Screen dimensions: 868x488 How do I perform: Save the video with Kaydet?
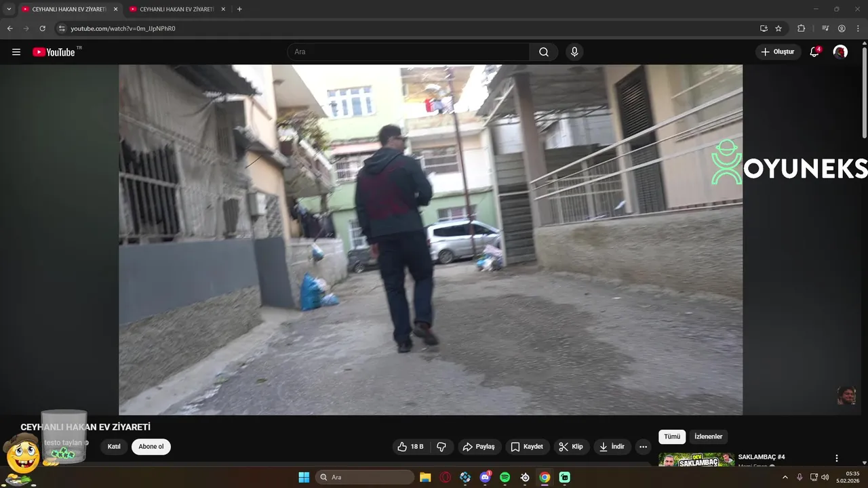pyautogui.click(x=527, y=447)
